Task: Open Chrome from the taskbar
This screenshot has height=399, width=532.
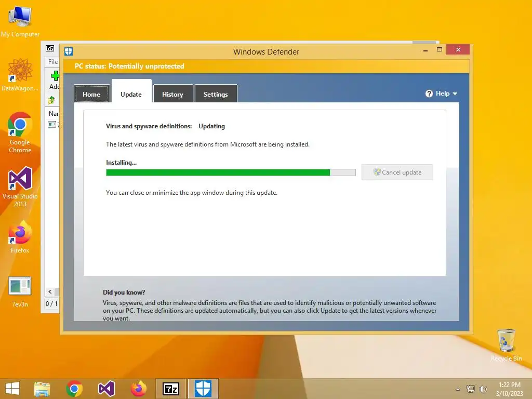Action: coord(74,389)
